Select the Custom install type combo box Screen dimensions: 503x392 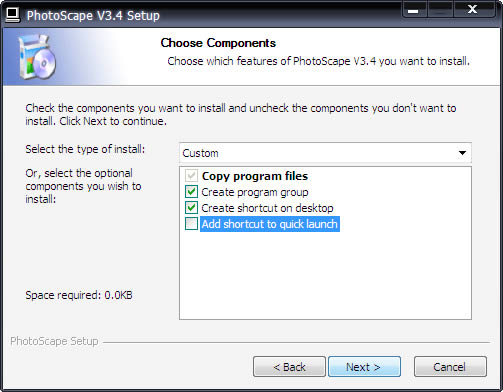click(x=325, y=153)
